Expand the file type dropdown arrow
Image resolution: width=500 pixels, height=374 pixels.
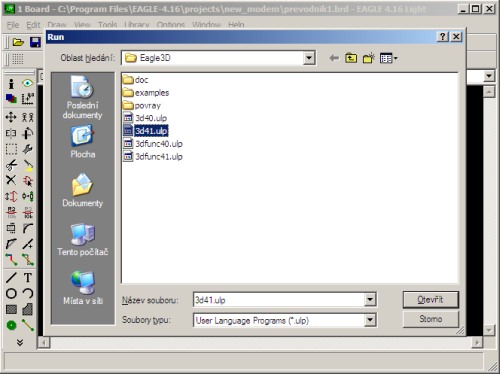coord(370,320)
